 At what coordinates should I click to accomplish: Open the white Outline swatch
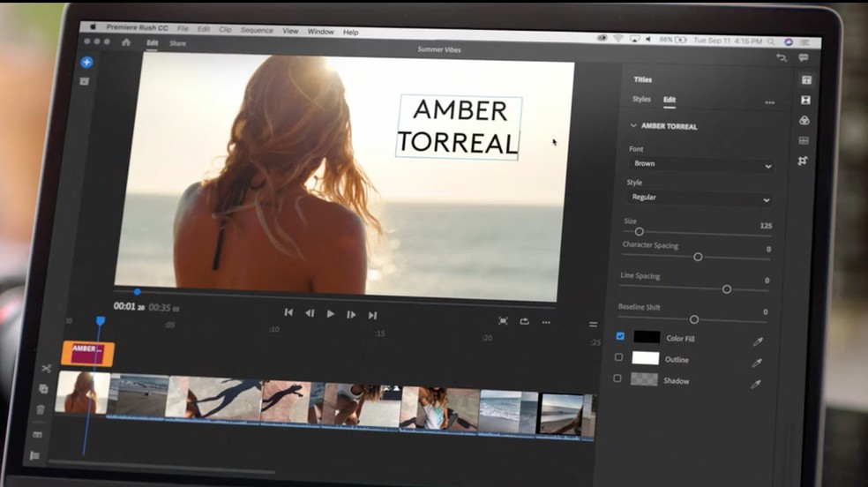click(x=646, y=358)
